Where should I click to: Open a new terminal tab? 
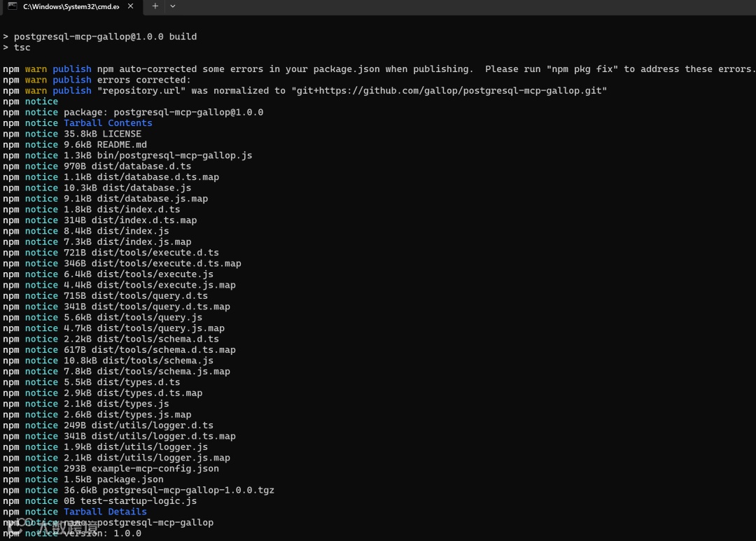tap(155, 6)
